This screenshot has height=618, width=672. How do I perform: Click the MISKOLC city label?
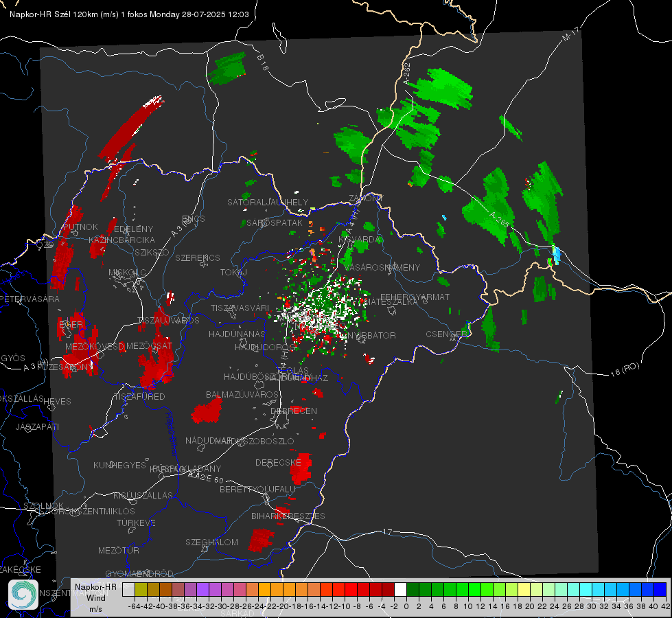[x=127, y=273]
